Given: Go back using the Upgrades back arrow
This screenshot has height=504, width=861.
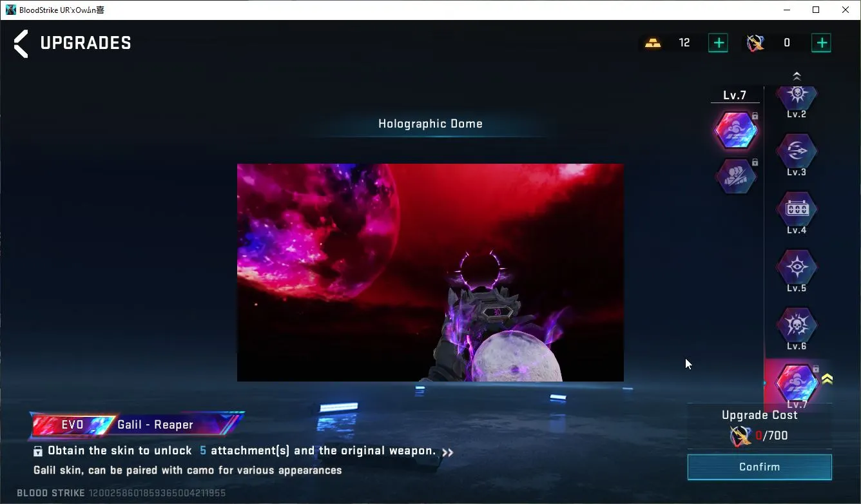Looking at the screenshot, I should 21,43.
